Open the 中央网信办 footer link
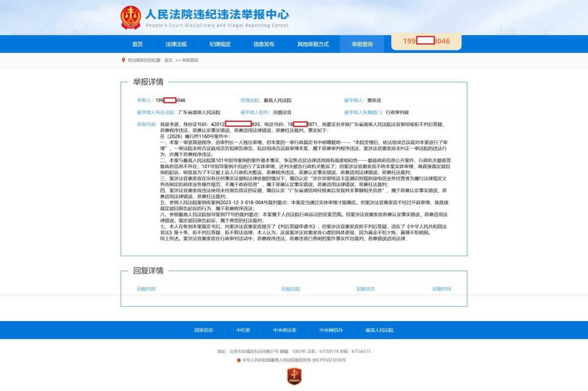This screenshot has height=391, width=588. coord(331,330)
